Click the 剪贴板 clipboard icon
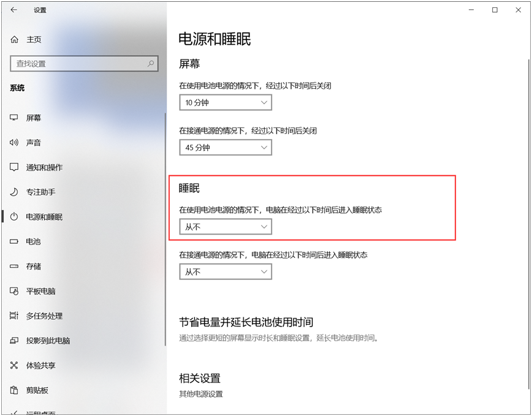Screen dimensions: 532x416 pos(14,390)
